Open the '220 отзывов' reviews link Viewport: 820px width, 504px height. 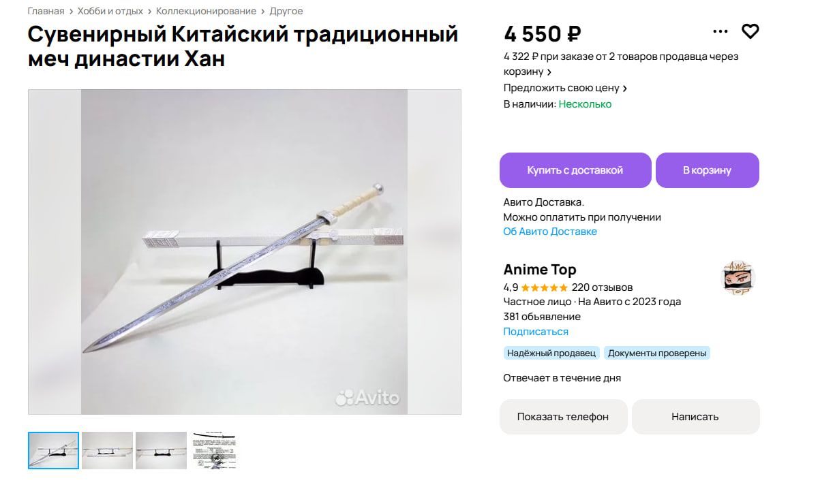[x=602, y=287]
